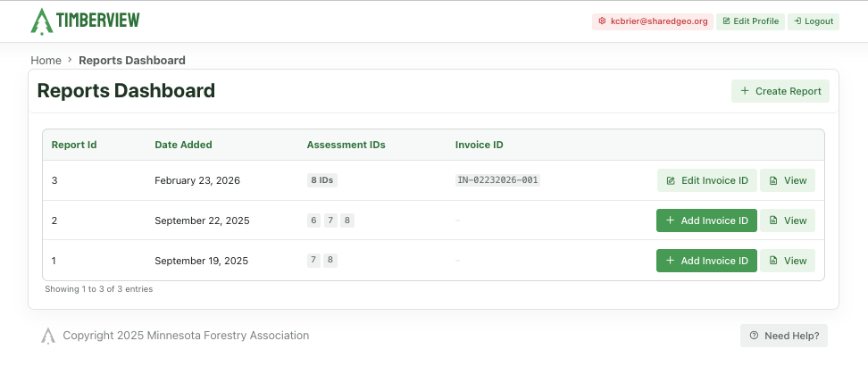Click the date February 23, 2026

click(x=197, y=180)
